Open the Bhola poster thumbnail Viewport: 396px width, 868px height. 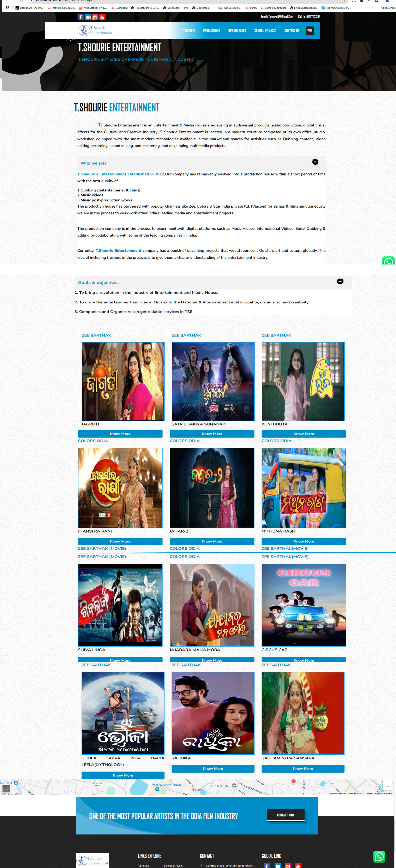click(123, 713)
